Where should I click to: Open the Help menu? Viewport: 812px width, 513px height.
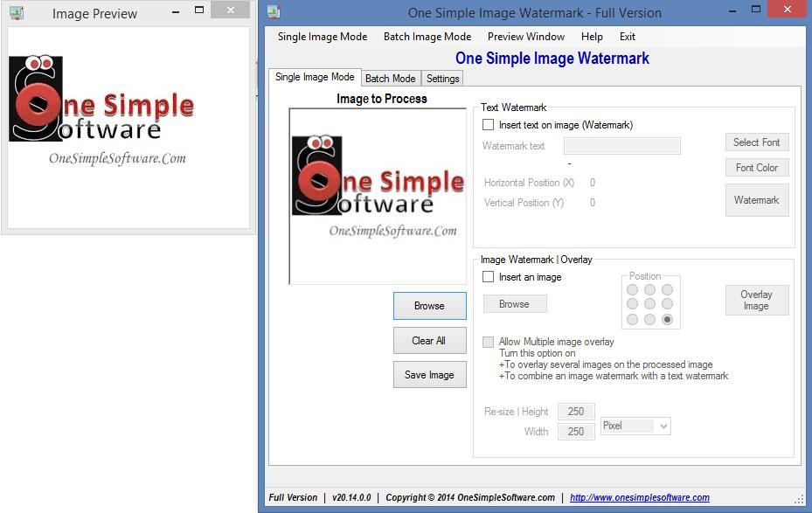[592, 37]
